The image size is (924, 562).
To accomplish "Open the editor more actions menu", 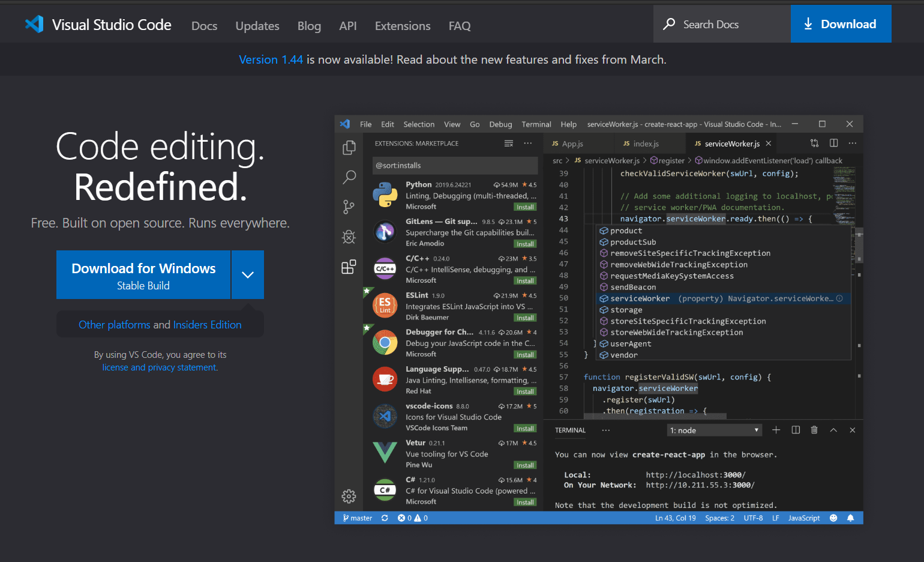I will coord(853,143).
